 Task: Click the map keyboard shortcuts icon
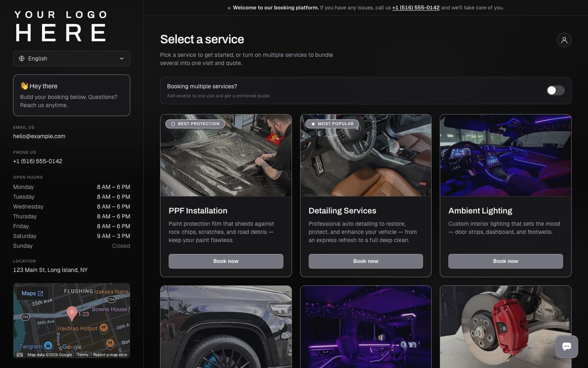tap(20, 355)
